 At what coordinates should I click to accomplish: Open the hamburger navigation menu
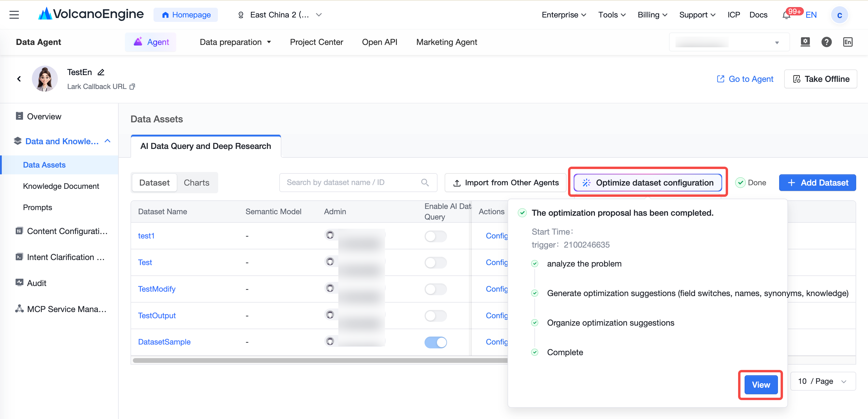point(14,15)
